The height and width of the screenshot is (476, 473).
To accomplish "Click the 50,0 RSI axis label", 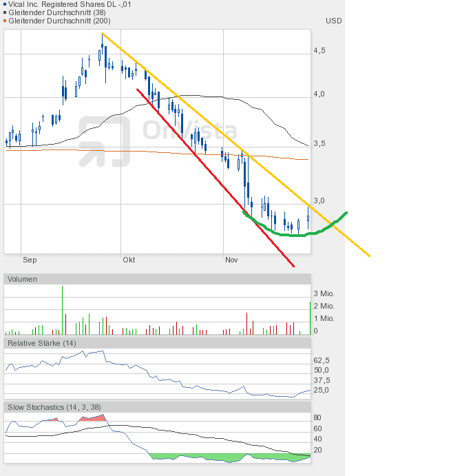I will 322,370.
